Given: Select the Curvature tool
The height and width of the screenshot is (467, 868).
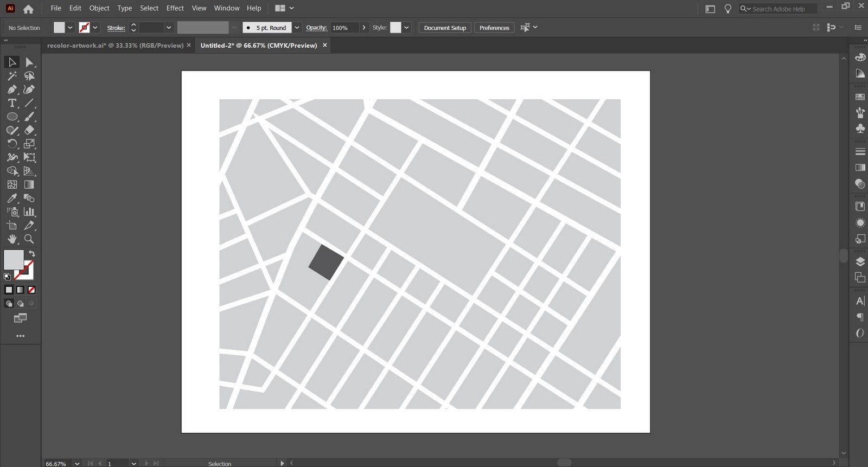Looking at the screenshot, I should (29, 89).
